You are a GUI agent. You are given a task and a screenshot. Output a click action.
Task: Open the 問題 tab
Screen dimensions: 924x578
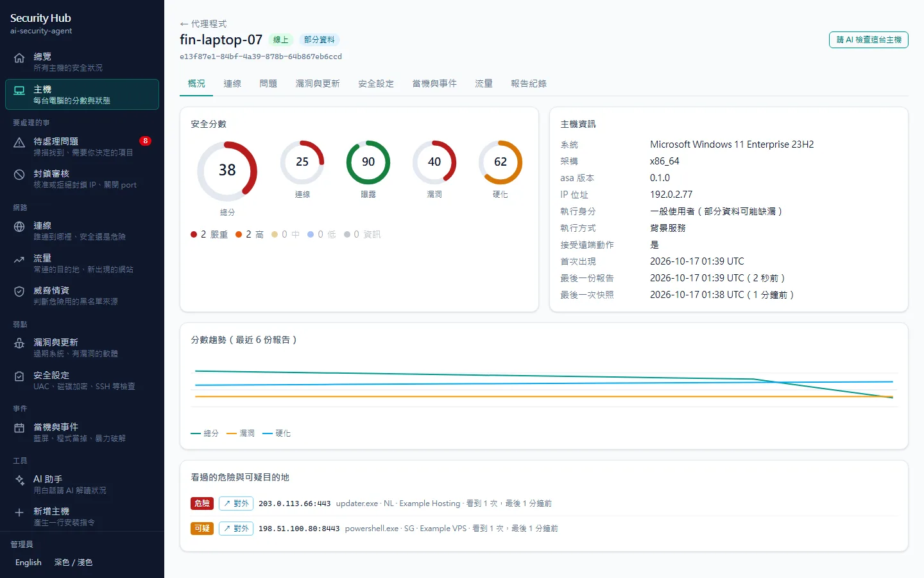click(268, 83)
